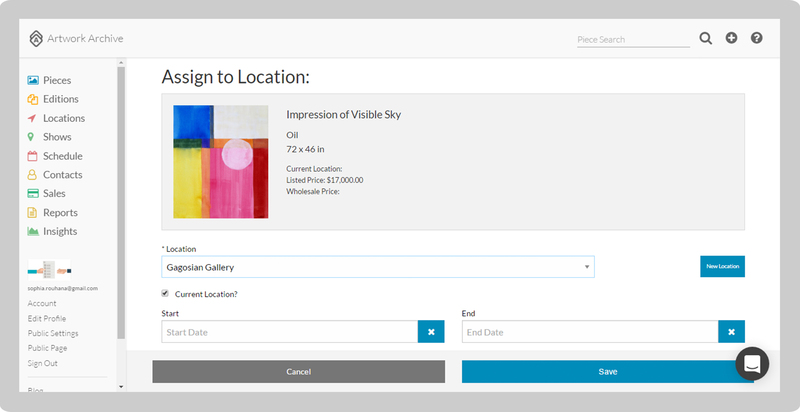The width and height of the screenshot is (800, 412).
Task: Open Pieces in the sidebar
Action: [56, 80]
